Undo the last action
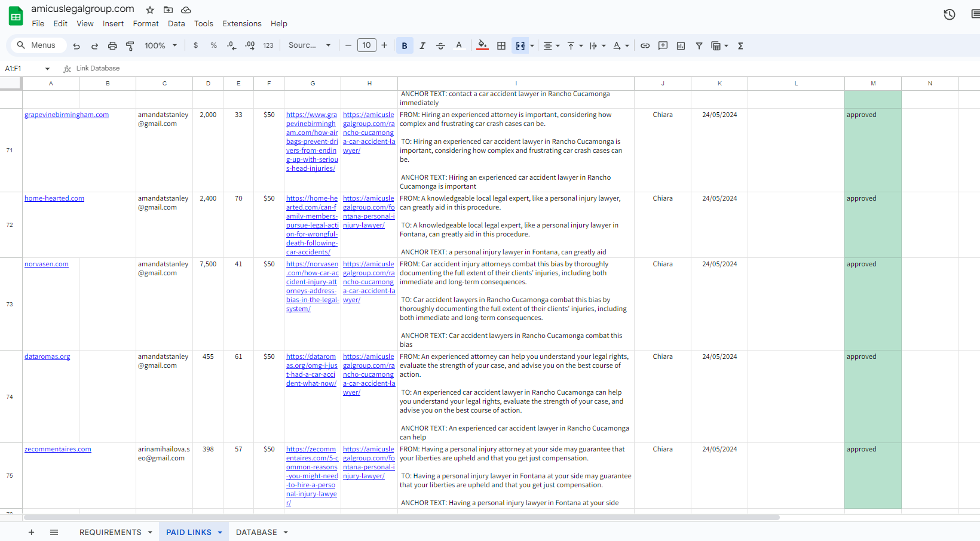 pos(76,46)
